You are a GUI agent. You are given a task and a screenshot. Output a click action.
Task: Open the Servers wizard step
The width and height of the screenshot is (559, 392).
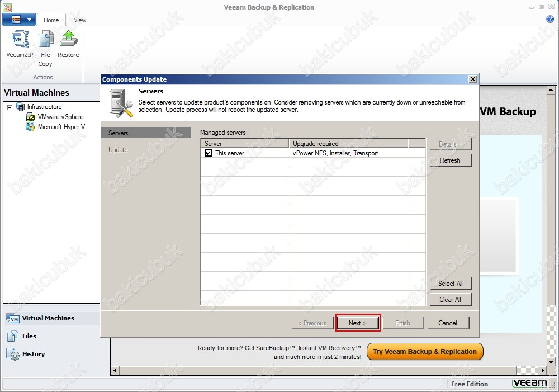(x=146, y=133)
